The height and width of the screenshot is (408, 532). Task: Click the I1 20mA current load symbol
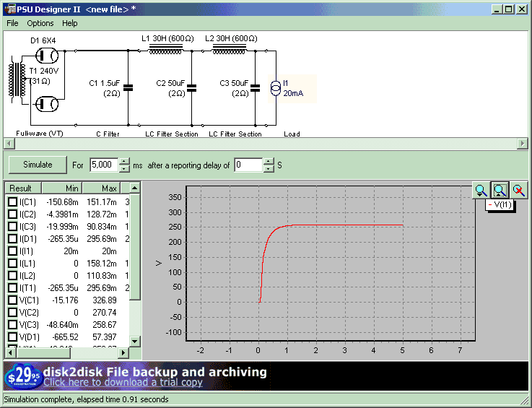coord(275,88)
